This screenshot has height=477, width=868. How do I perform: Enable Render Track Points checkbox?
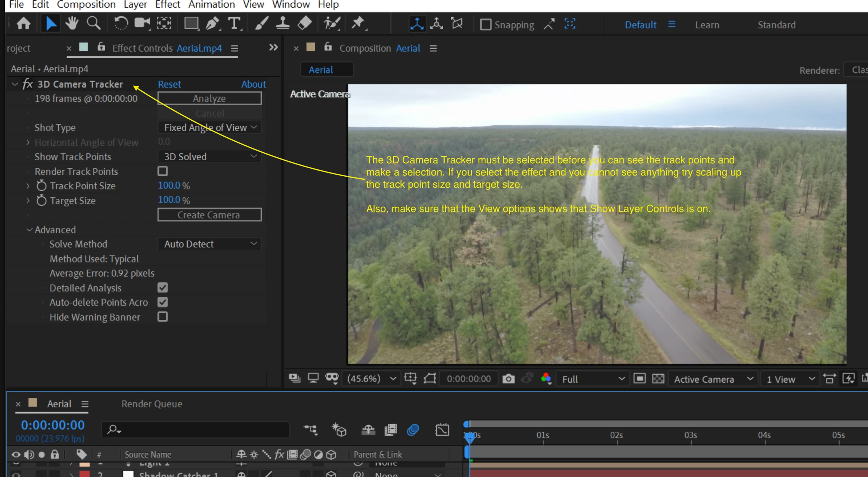point(163,171)
